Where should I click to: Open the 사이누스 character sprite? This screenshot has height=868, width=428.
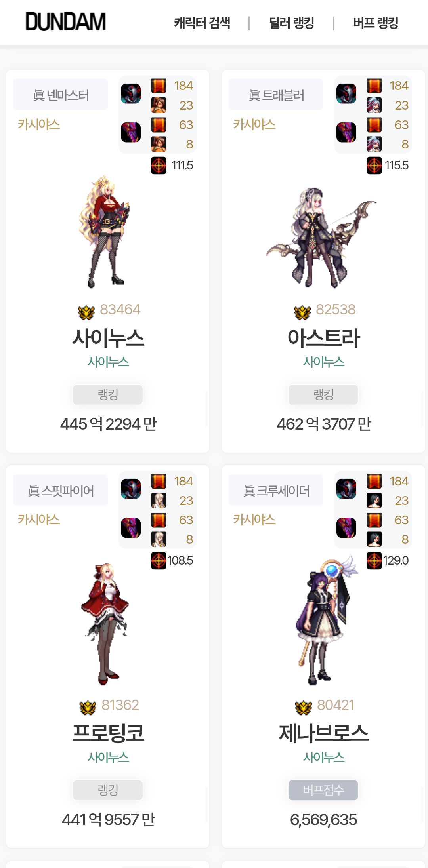click(105, 232)
